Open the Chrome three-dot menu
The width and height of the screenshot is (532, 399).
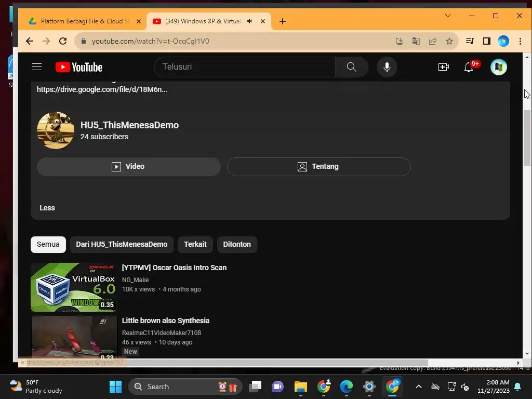pos(520,41)
